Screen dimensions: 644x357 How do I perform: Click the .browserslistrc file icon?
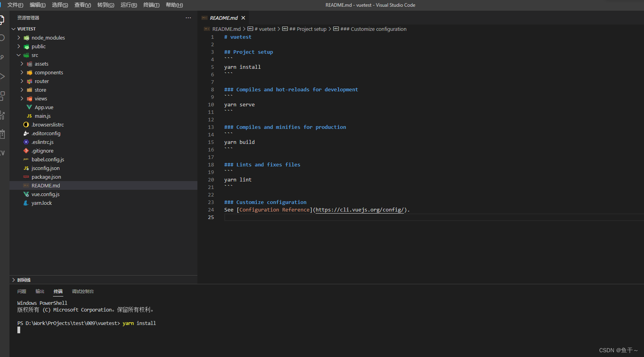26,125
